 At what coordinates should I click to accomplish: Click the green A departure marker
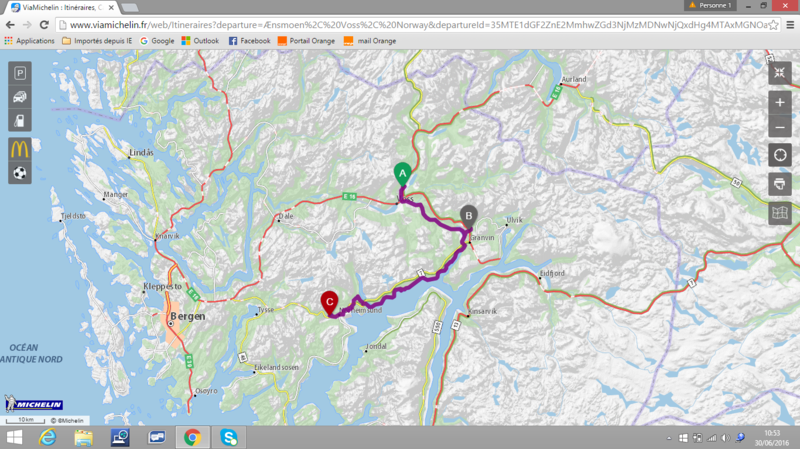[x=402, y=173]
